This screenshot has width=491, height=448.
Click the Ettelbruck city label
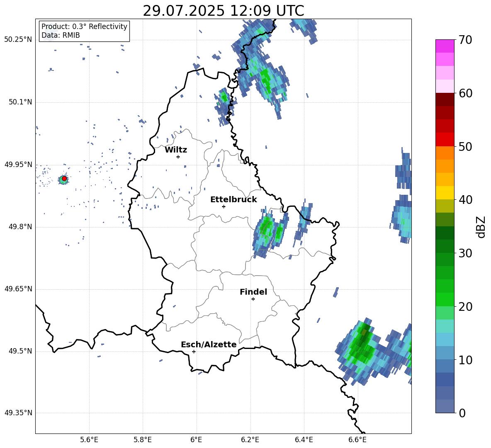(x=233, y=200)
